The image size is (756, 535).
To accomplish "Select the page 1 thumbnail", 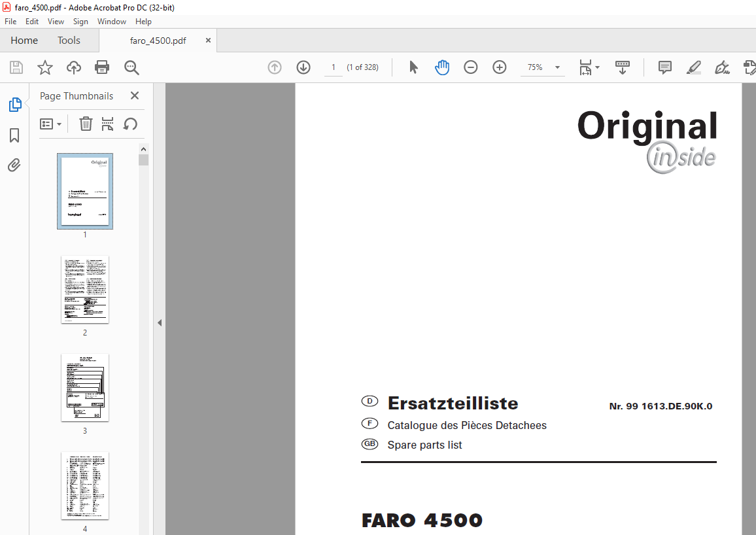I will [85, 191].
